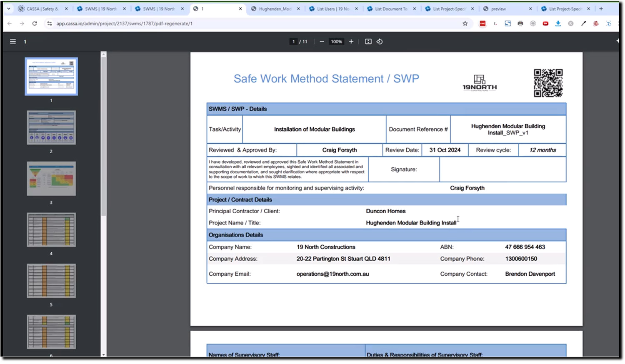Viewport: 625px width, 364px height.
Task: Go forward in browser history
Action: pos(22,24)
